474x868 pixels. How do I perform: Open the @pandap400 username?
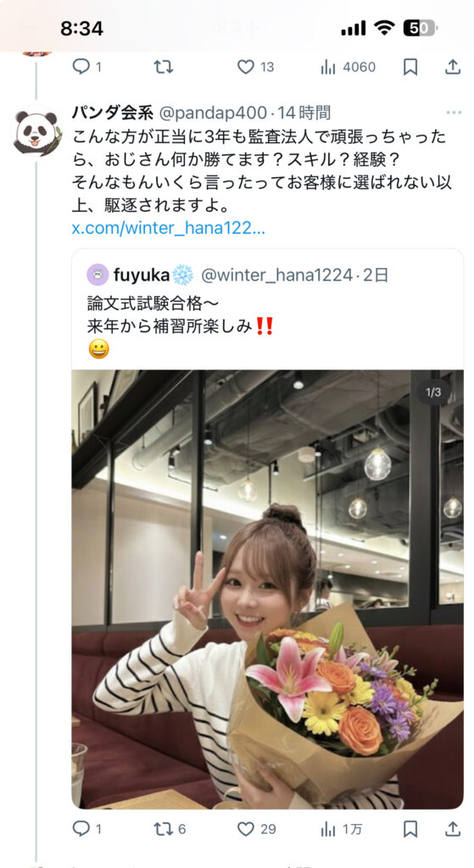213,113
